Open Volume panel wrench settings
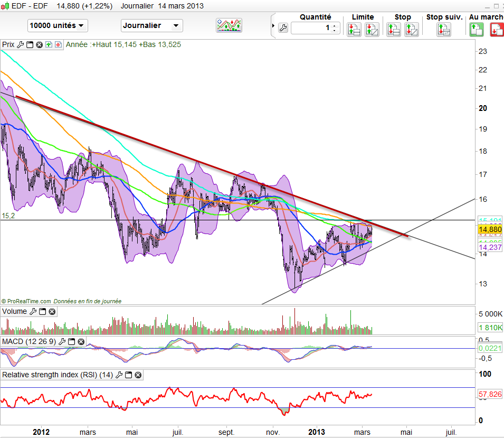Screen dimensions: 504x438 33,312
